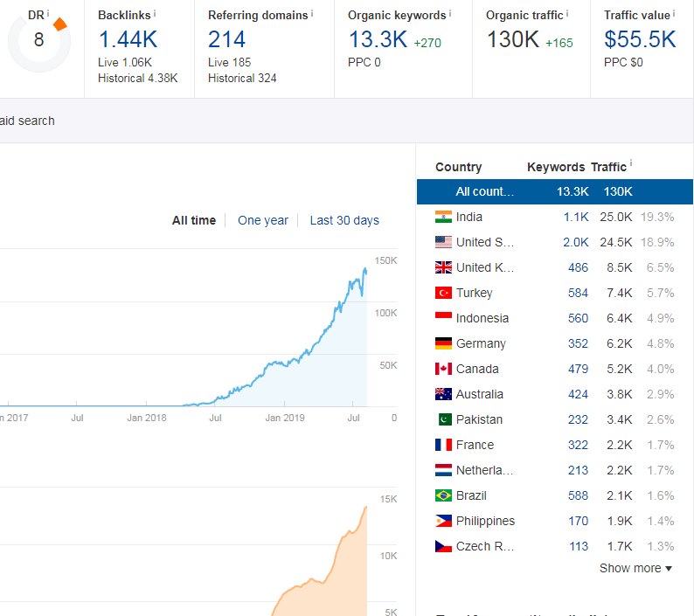This screenshot has width=694, height=616.
Task: Click the Traffic column info icon
Action: click(631, 164)
